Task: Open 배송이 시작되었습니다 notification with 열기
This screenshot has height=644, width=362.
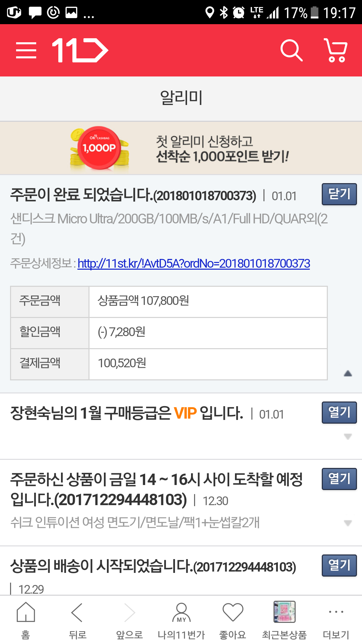Action: coord(339,566)
